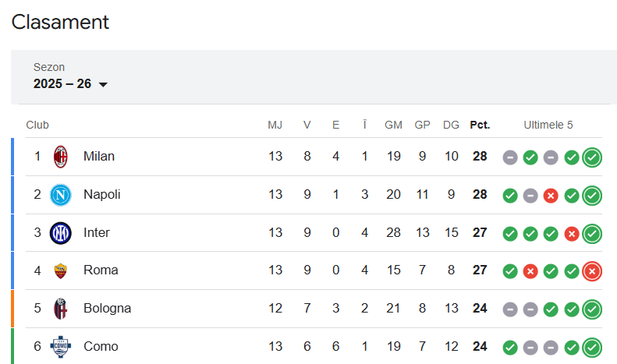Open the 2025 – 26 season dropdown
The height and width of the screenshot is (364, 617).
[x=62, y=84]
